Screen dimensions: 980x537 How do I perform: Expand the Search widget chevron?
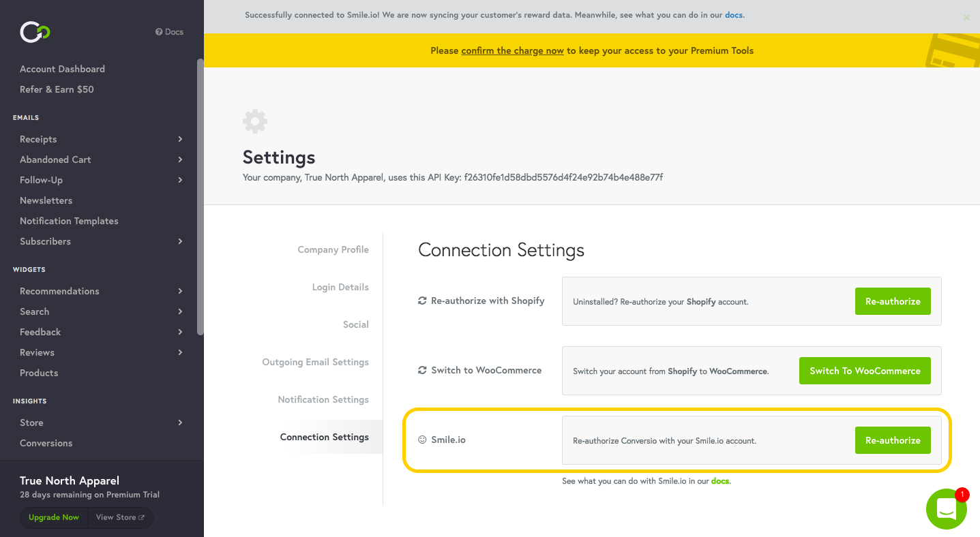click(x=180, y=311)
